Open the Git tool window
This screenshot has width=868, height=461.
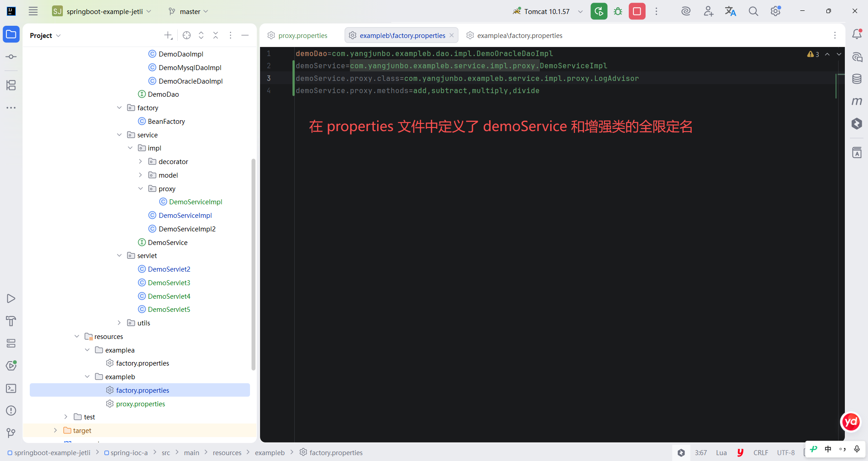[11, 433]
